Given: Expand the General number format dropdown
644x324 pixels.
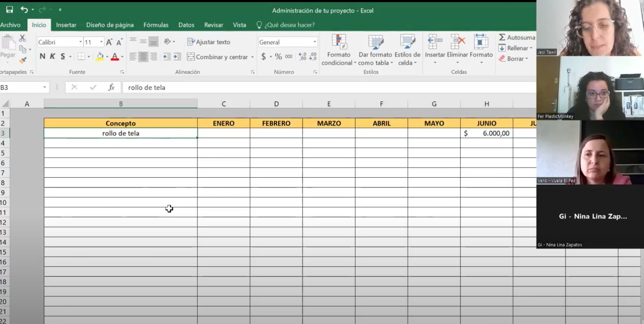Looking at the screenshot, I should [315, 42].
